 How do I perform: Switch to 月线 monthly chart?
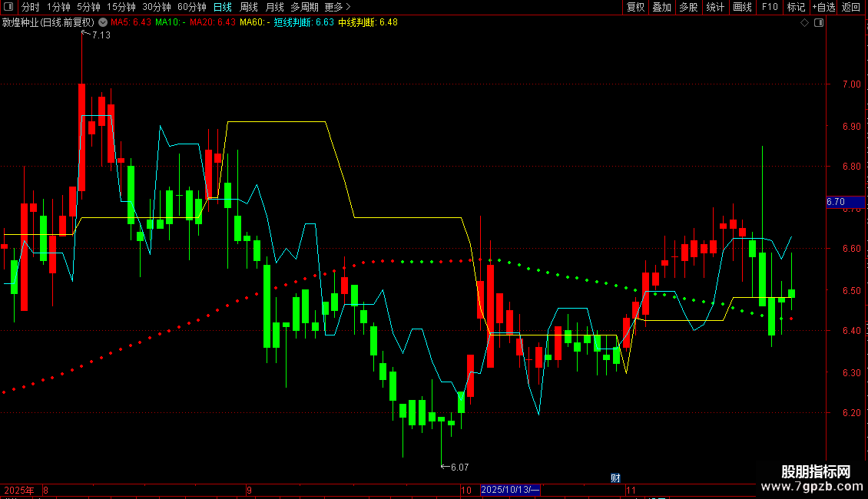coord(274,7)
